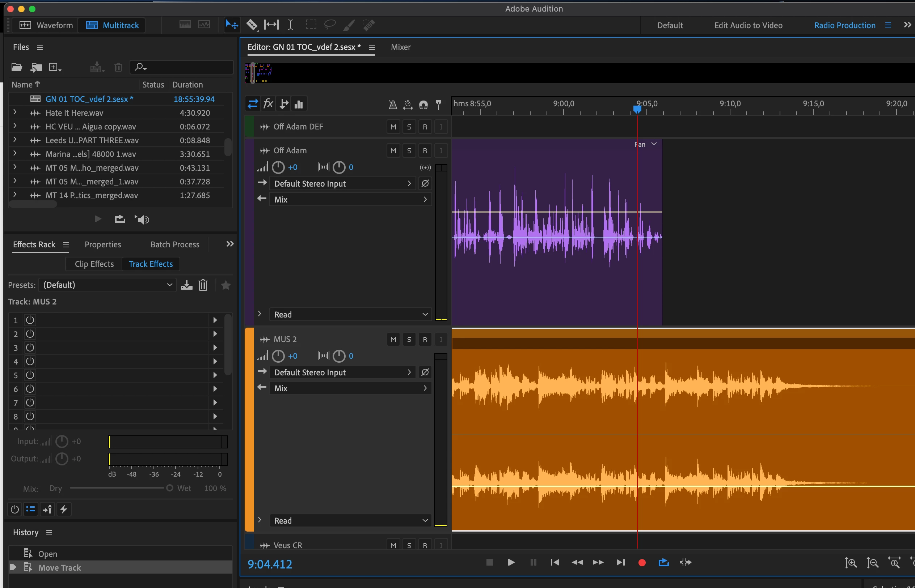Click the Slip tool icon
Image resolution: width=915 pixels, height=588 pixels.
271,25
